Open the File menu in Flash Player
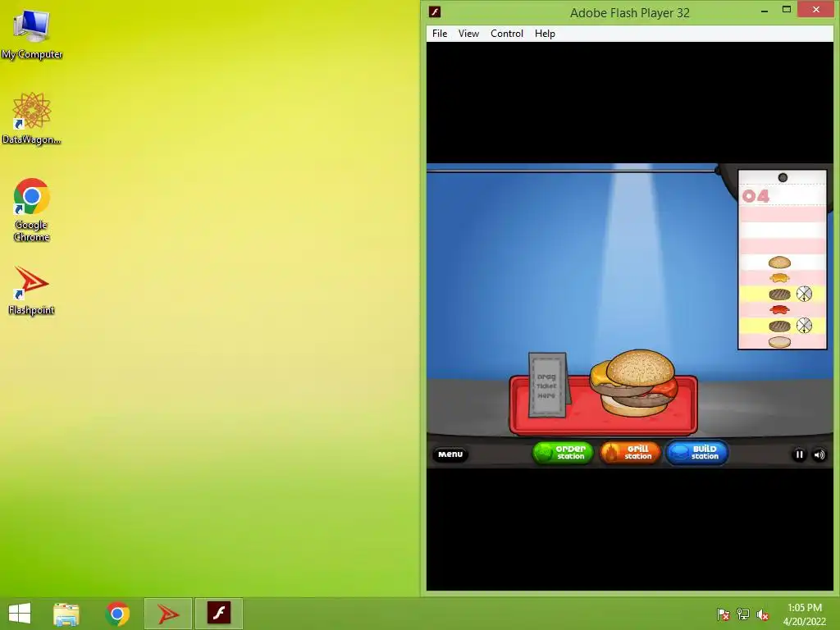Screen dimensions: 840x630 tap(440, 33)
